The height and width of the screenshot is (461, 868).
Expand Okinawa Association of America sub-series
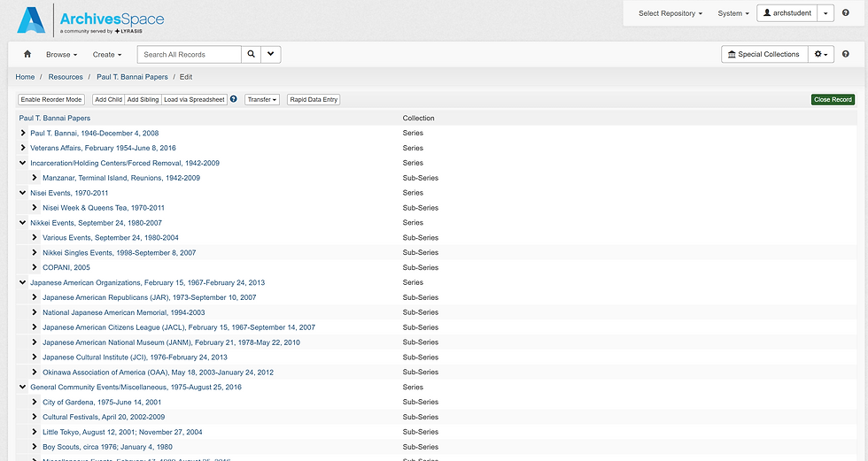(35, 372)
